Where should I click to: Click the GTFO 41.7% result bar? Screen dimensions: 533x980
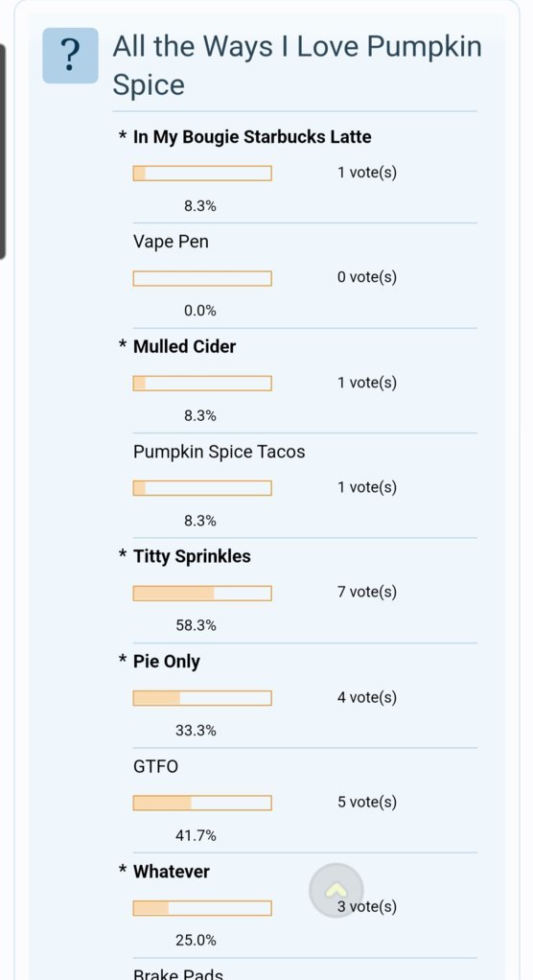[202, 804]
